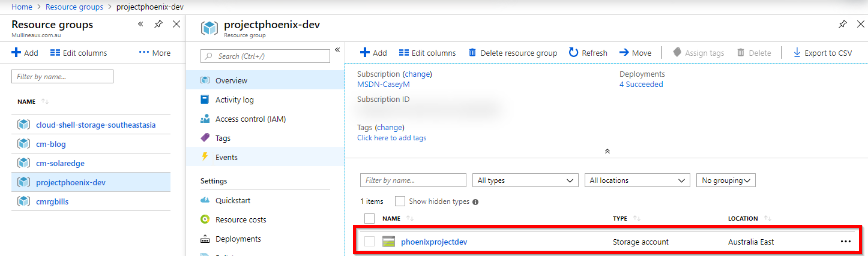Move resources using the Move arrow
The image size is (868, 256).
pos(624,53)
